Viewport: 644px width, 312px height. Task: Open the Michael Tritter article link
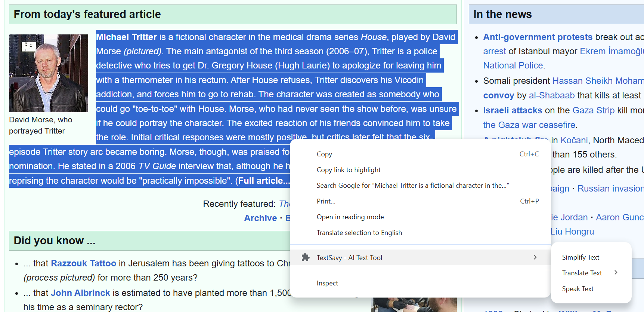pyautogui.click(x=127, y=37)
